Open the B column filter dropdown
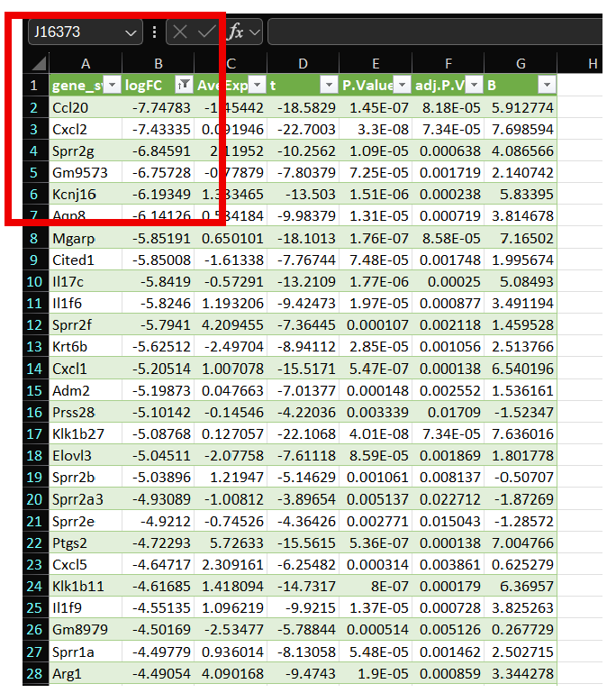Image resolution: width=616 pixels, height=693 pixels. pyautogui.click(x=546, y=85)
